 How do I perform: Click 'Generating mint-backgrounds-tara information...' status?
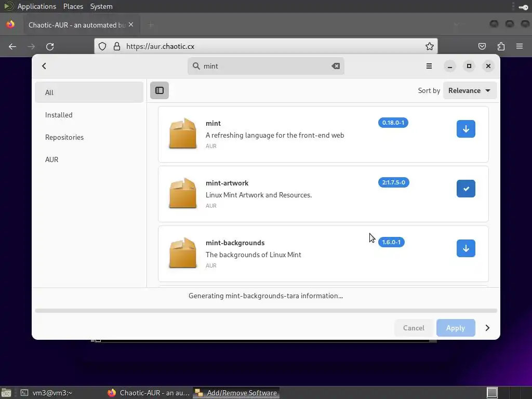265,296
